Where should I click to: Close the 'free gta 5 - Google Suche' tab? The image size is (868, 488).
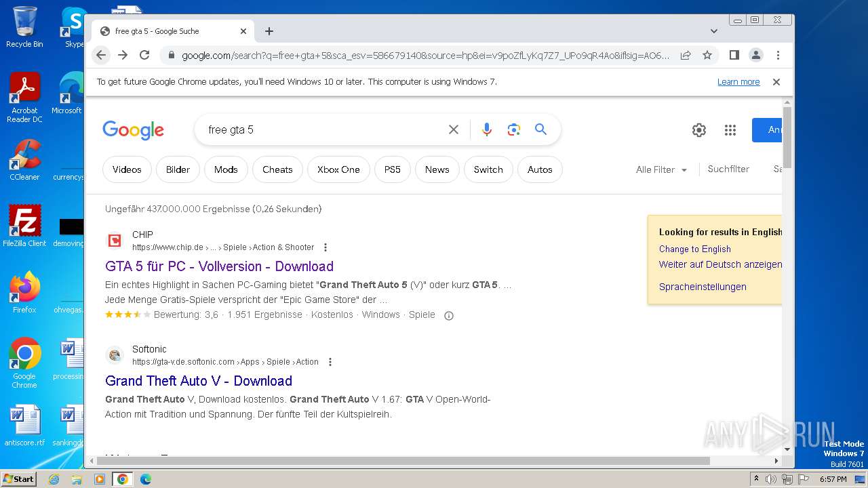coord(243,31)
